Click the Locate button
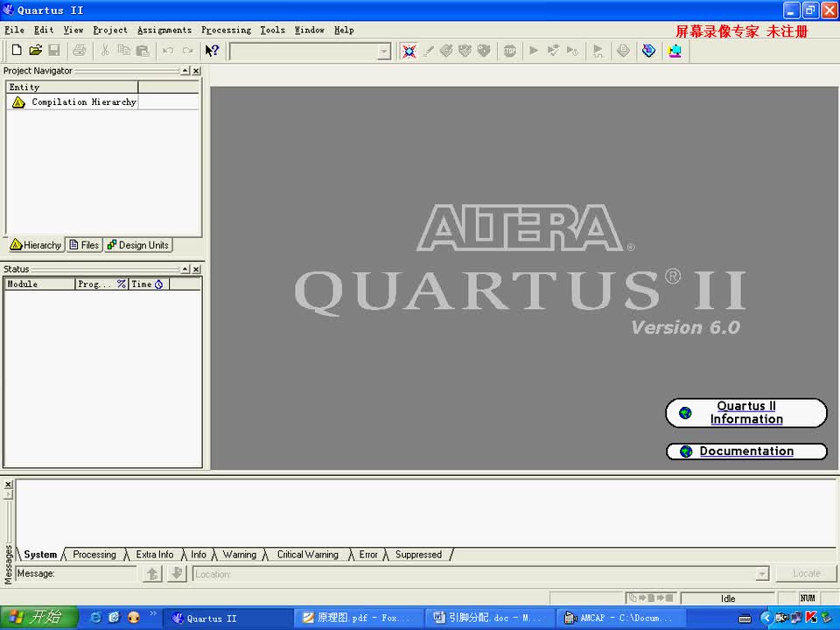840x630 pixels. pyautogui.click(x=806, y=573)
